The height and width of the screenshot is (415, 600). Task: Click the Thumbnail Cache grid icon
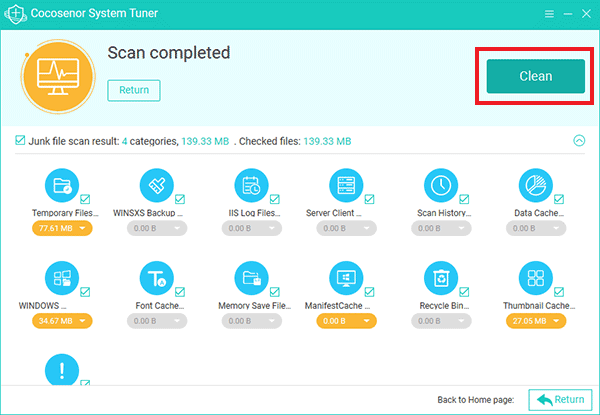(536, 278)
